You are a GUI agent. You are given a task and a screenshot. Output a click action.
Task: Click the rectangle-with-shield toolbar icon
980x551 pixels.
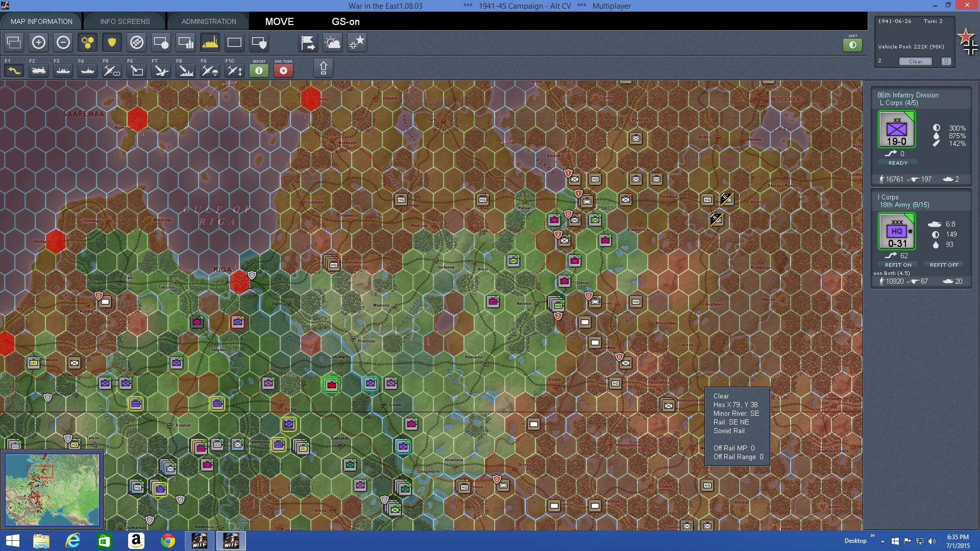(259, 42)
